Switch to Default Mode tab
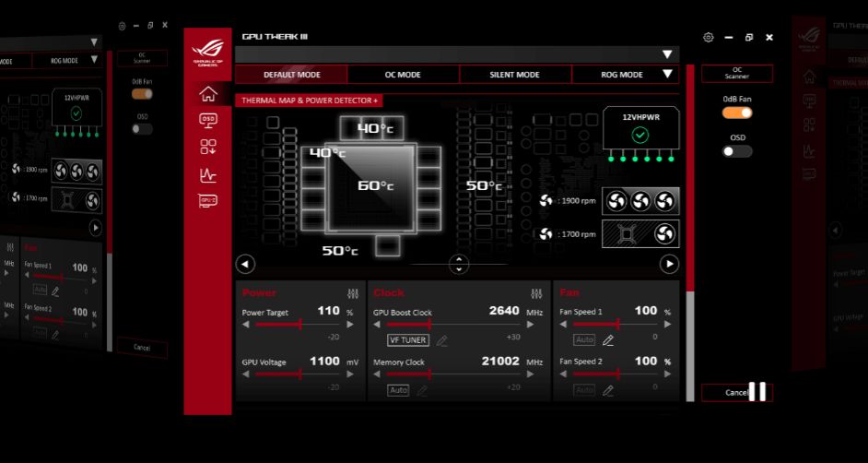The height and width of the screenshot is (463, 868). point(292,74)
